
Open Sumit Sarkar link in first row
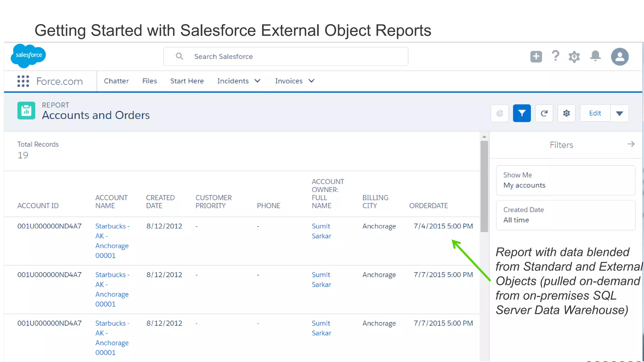321,231
